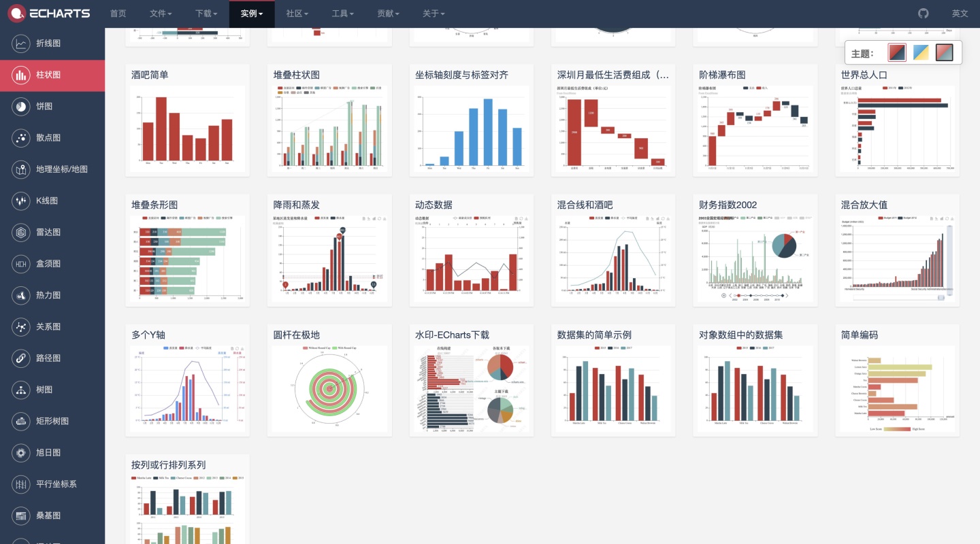This screenshot has height=544, width=980.
Task: Open the 社区 community menu
Action: click(x=297, y=14)
